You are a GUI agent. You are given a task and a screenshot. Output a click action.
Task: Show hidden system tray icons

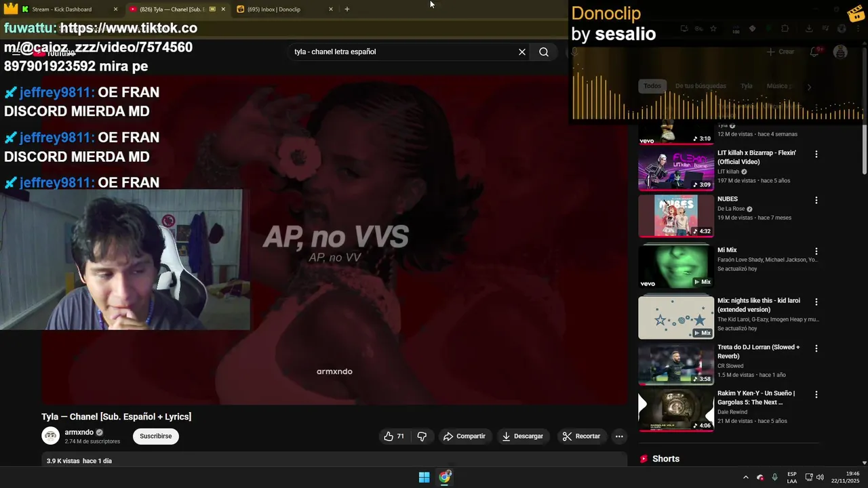point(745,477)
